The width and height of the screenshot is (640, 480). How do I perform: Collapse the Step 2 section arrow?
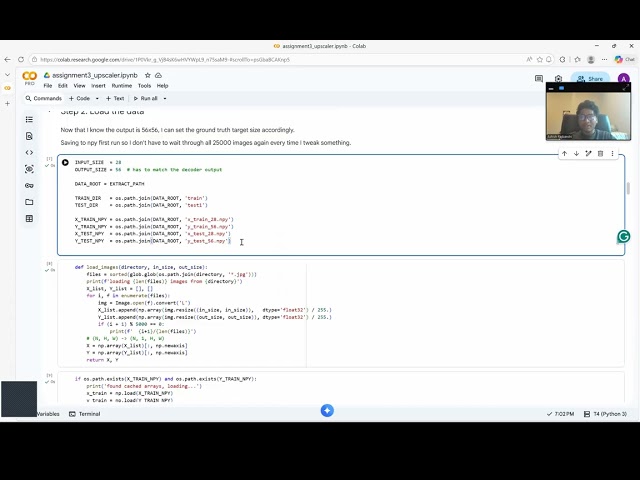[50, 111]
